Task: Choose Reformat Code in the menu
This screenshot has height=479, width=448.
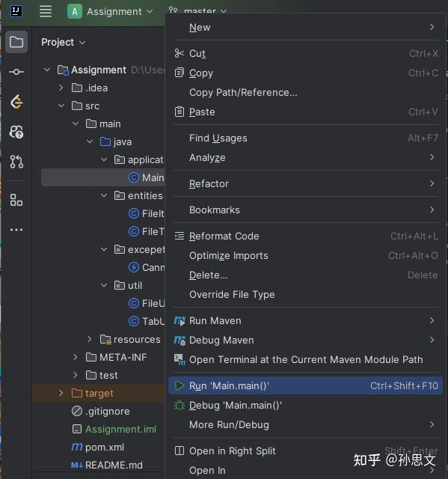Action: click(x=305, y=237)
